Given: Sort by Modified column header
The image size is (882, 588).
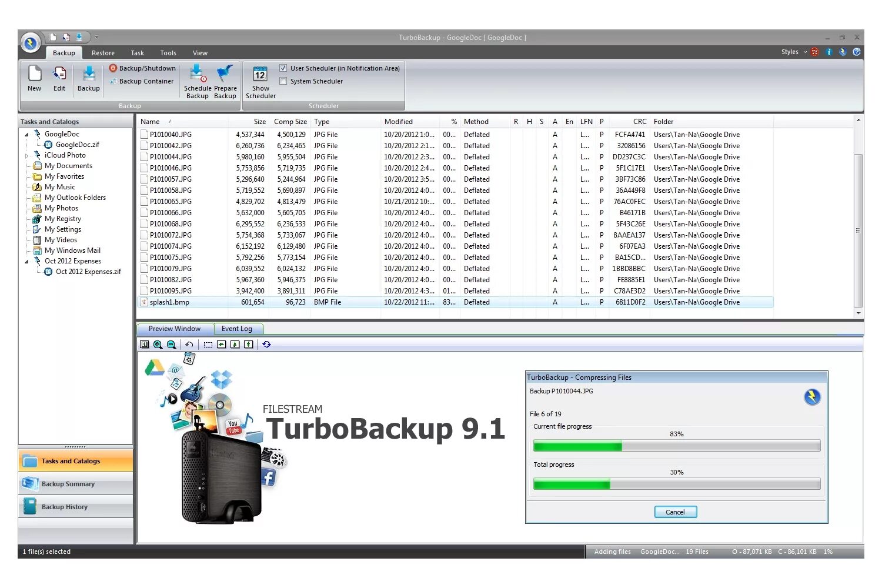Looking at the screenshot, I should point(410,122).
